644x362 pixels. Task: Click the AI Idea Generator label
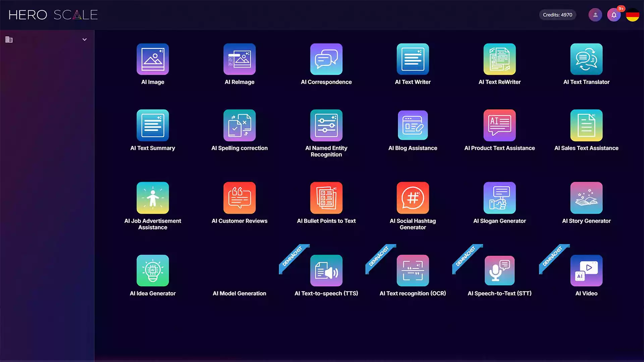(x=153, y=293)
